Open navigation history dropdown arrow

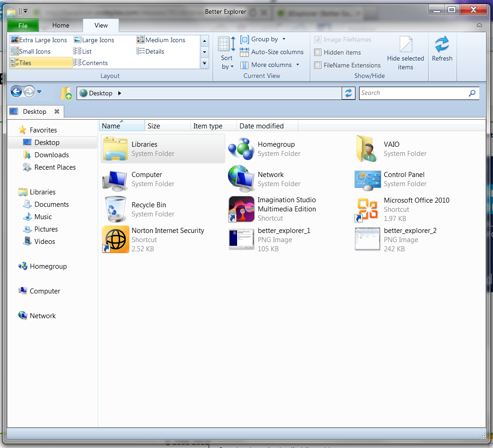click(39, 92)
